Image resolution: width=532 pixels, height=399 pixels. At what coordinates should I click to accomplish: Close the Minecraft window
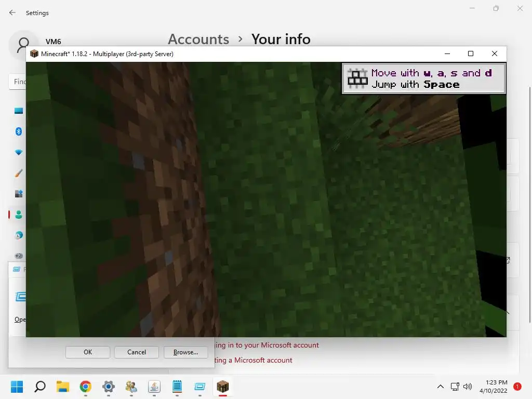[495, 54]
